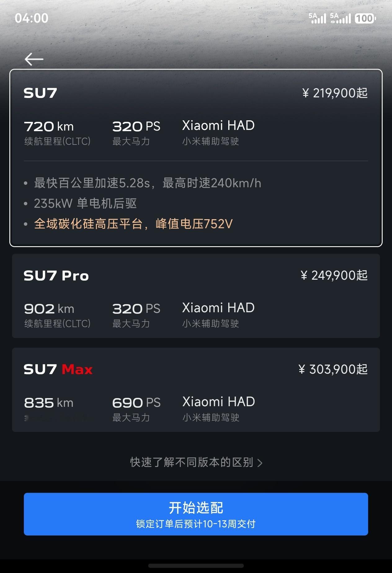Tap Xiaomi HAD label in SU7 Pro card
The image size is (392, 573).
click(218, 308)
